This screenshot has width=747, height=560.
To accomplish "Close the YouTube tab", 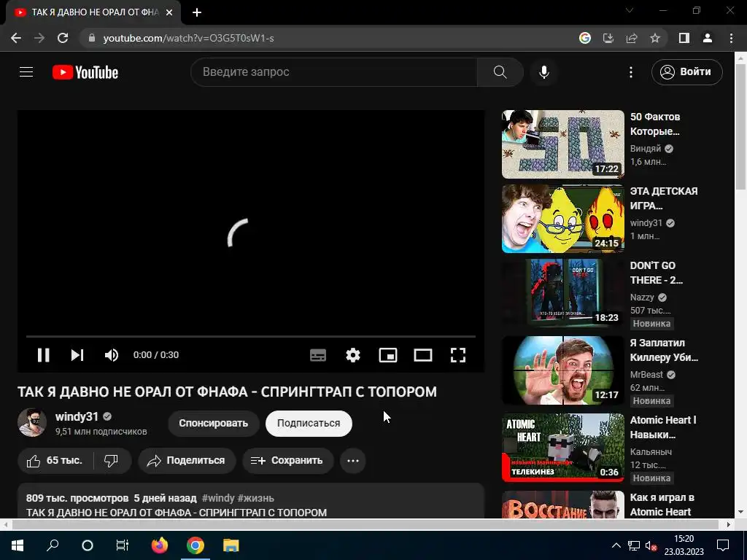I will click(169, 12).
